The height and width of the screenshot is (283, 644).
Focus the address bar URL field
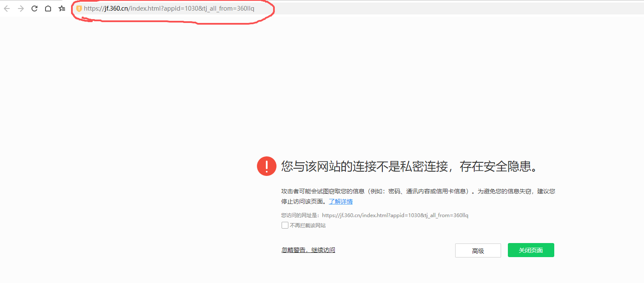click(357, 8)
